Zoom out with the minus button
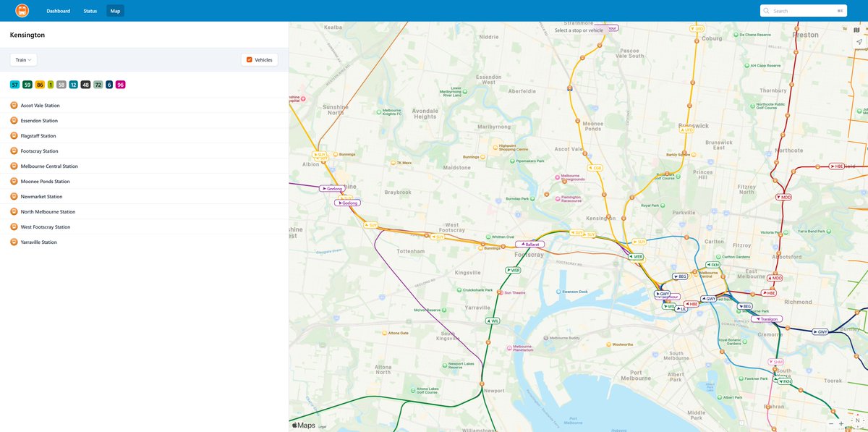The width and height of the screenshot is (868, 432). coord(831,424)
